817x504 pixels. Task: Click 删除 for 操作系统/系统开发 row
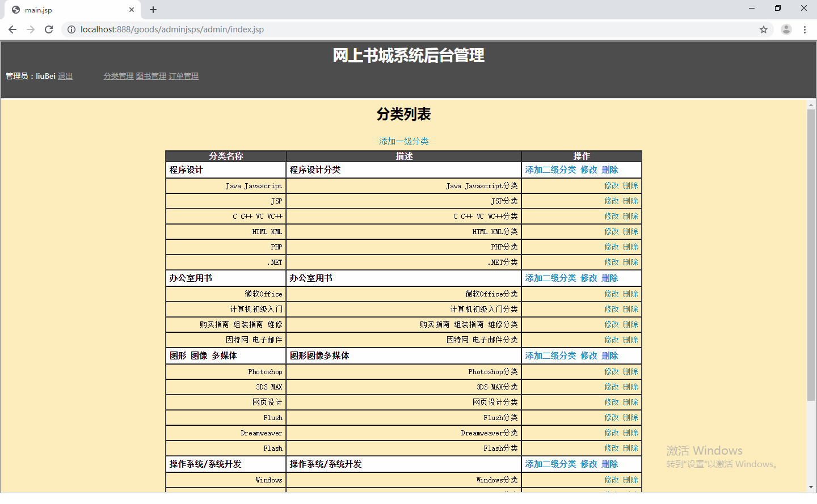(x=610, y=464)
